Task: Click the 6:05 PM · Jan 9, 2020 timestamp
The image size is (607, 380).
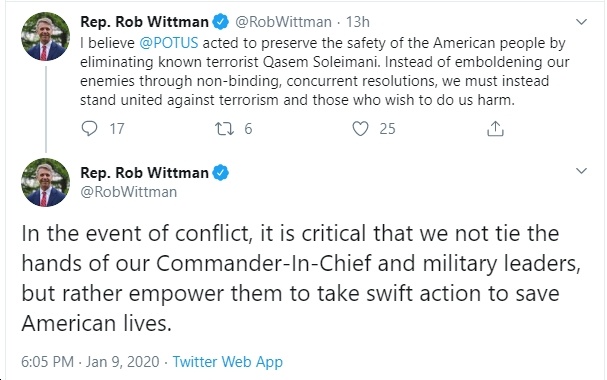Action: pos(90,362)
